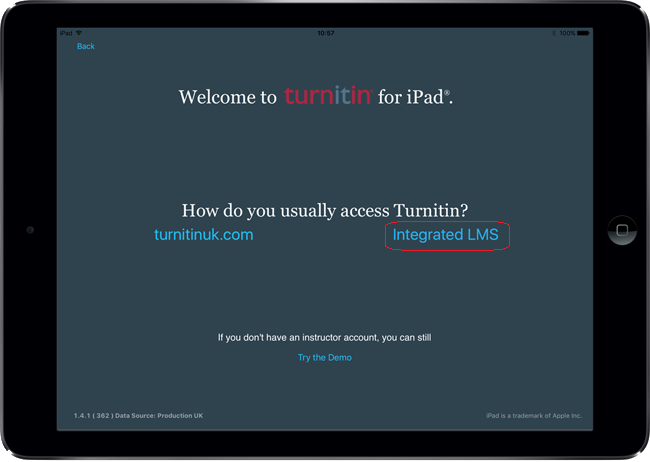Choose turnitinuk.com access option

pos(203,235)
